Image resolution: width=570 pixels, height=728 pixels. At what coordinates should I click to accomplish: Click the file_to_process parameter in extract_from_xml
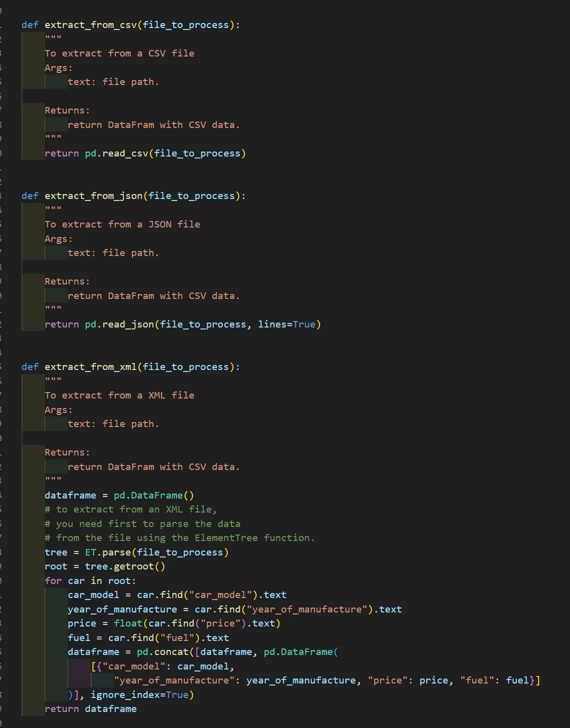tap(187, 366)
